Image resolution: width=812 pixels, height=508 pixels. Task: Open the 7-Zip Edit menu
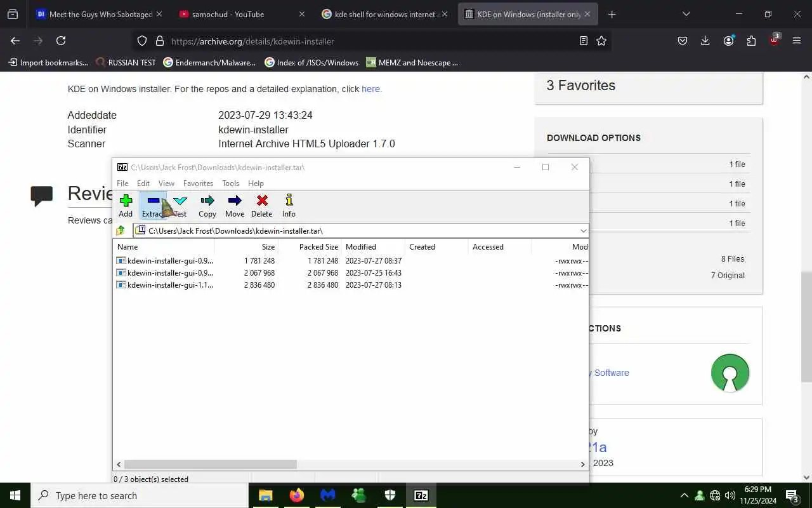point(143,184)
